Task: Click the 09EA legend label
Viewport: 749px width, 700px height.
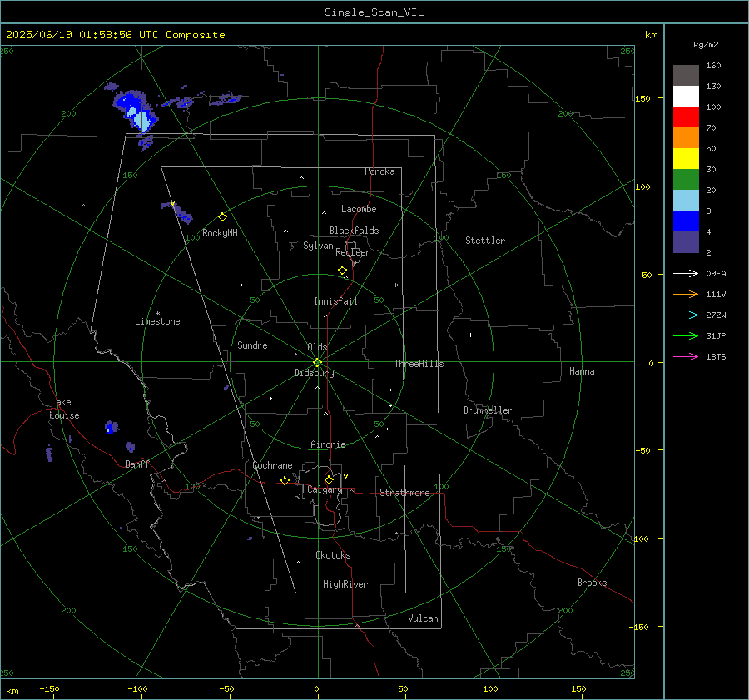Action: coord(716,273)
